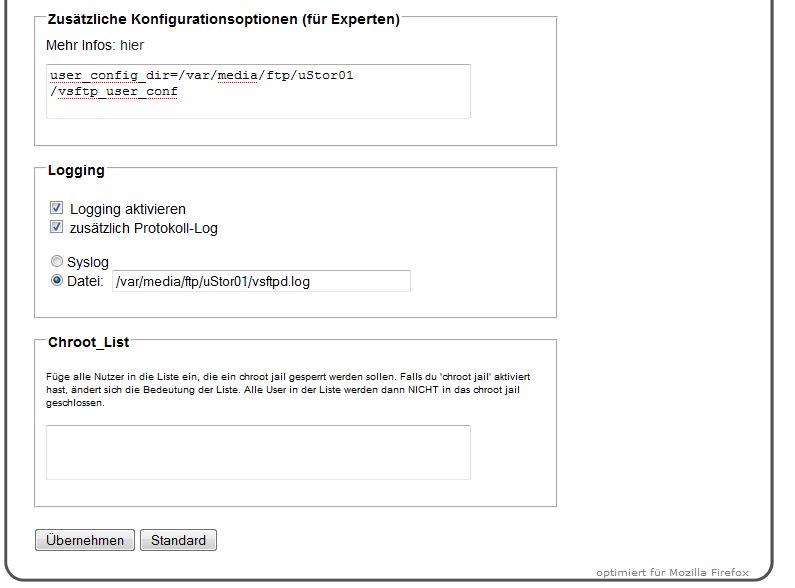
Task: Click the 'Syslog' label text
Action: (88, 262)
